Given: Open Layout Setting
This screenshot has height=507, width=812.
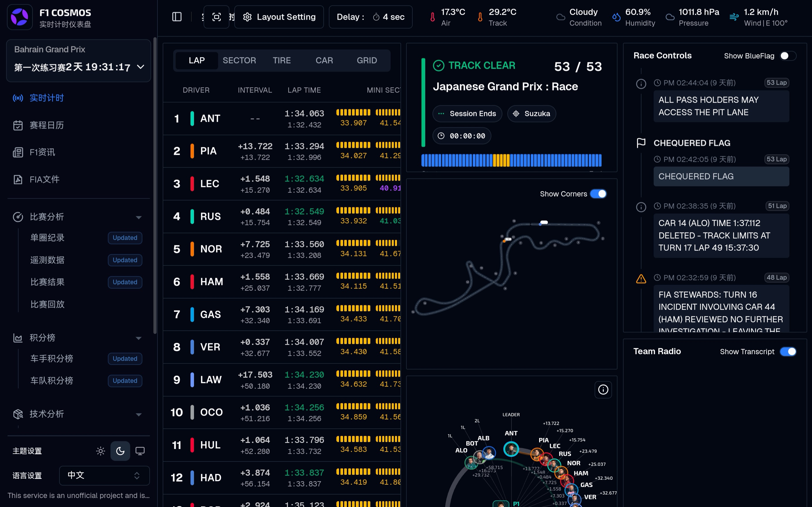Looking at the screenshot, I should click(279, 17).
